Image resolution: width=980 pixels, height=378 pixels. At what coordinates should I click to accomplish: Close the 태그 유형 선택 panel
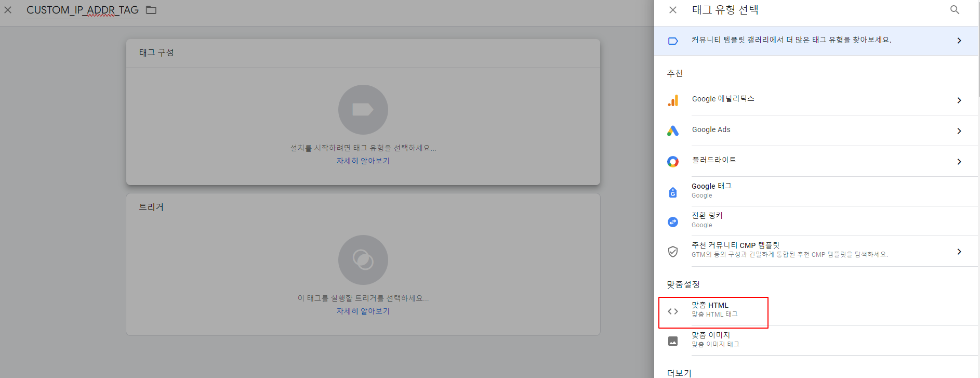[673, 10]
